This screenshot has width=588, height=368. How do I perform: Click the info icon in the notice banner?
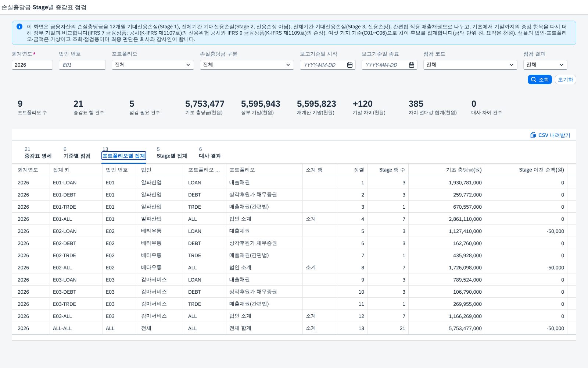click(19, 26)
